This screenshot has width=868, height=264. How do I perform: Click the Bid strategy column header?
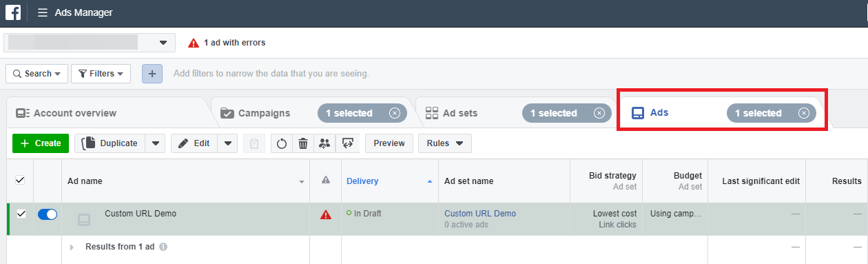[613, 176]
